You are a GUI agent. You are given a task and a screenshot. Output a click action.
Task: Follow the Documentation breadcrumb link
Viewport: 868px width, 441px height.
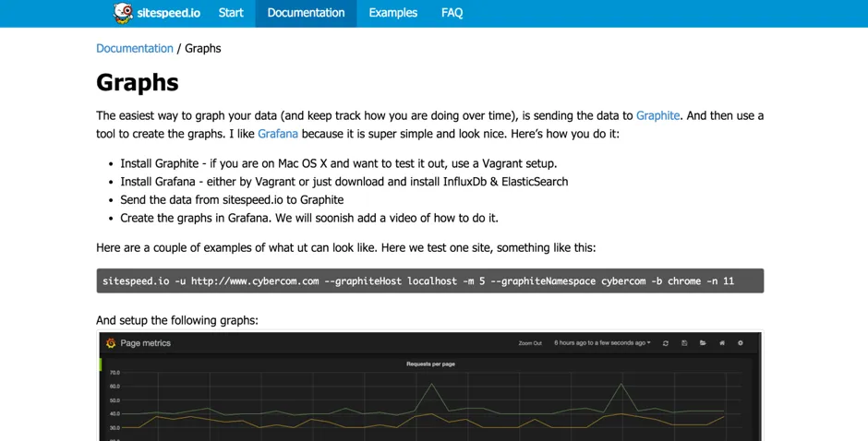(135, 48)
